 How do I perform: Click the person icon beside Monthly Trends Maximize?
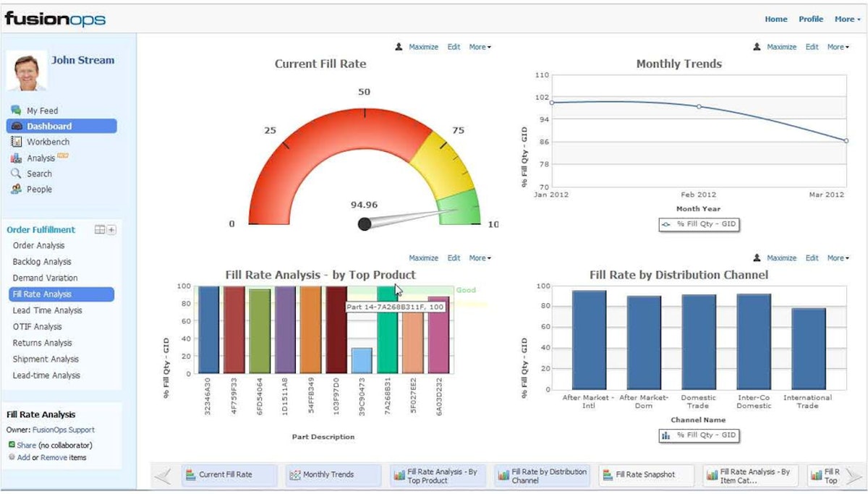click(x=757, y=46)
